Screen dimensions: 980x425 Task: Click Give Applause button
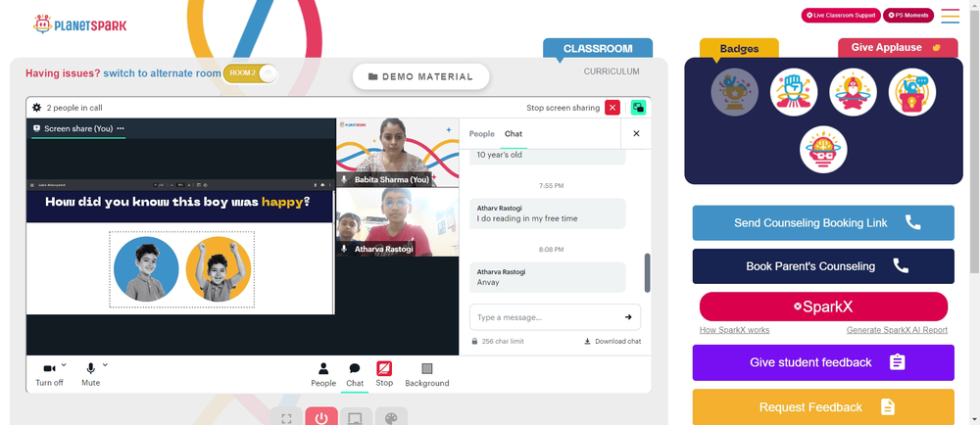pos(898,47)
